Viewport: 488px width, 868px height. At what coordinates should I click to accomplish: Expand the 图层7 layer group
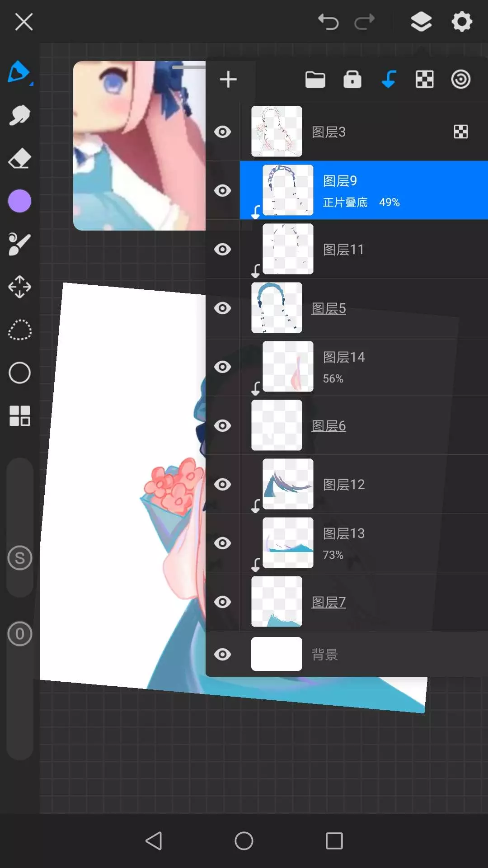(328, 602)
